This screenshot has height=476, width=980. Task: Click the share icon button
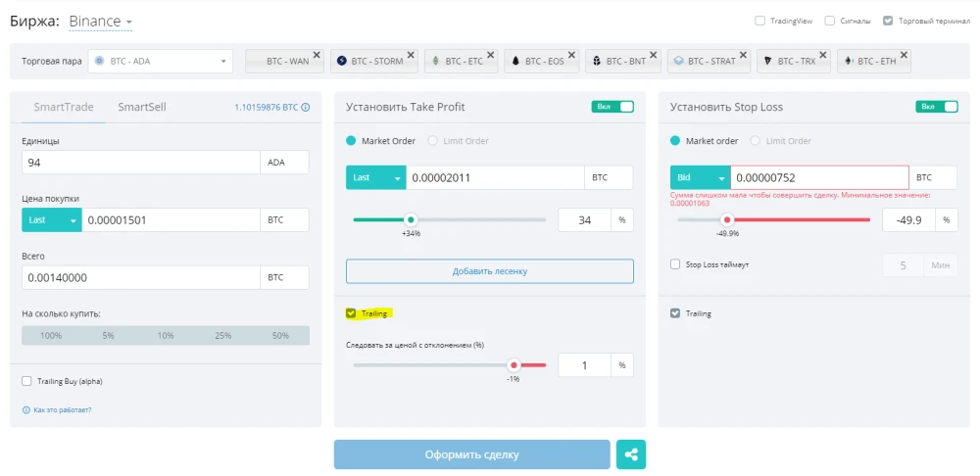click(630, 454)
